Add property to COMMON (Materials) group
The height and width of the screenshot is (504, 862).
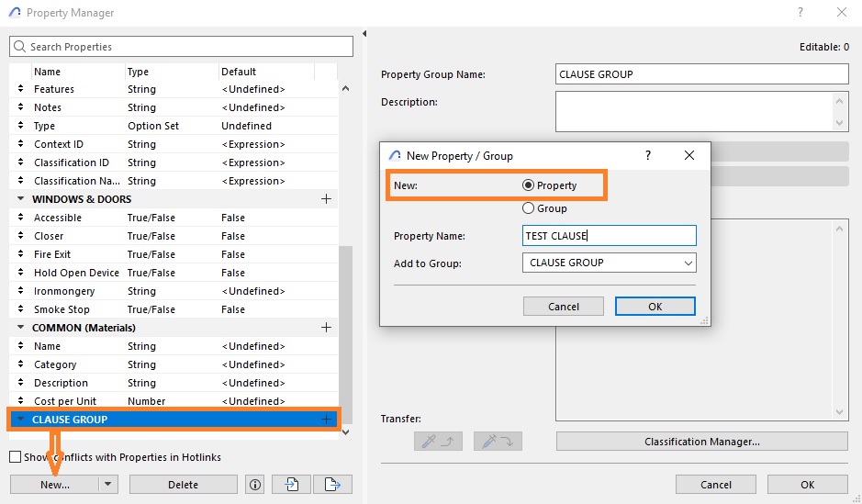[326, 328]
